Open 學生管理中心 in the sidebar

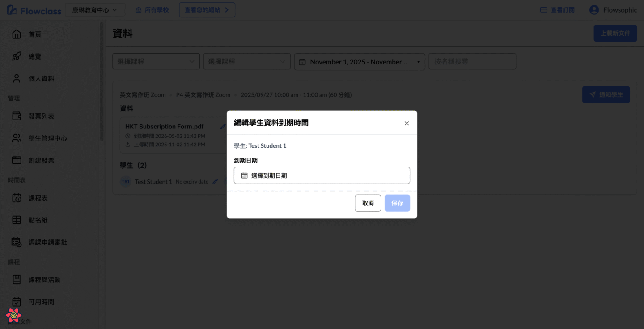47,138
